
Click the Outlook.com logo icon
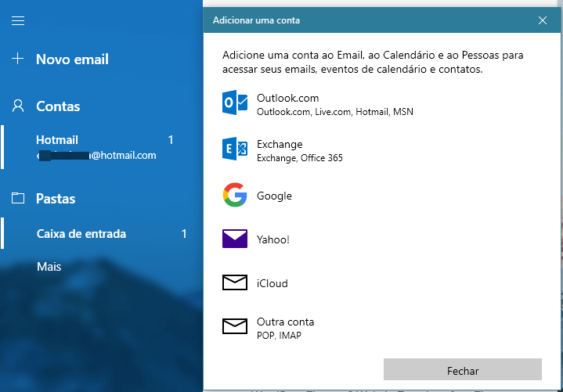235,102
